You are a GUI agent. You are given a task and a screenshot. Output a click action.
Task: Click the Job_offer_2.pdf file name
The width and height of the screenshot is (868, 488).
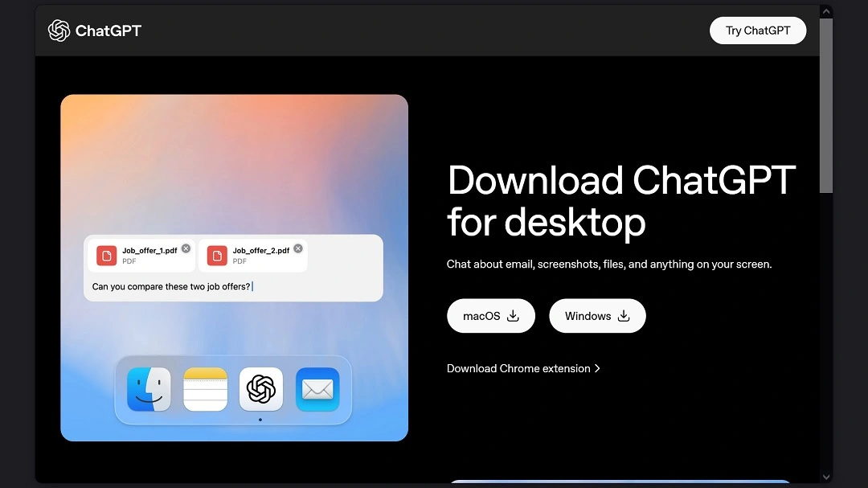(260, 250)
